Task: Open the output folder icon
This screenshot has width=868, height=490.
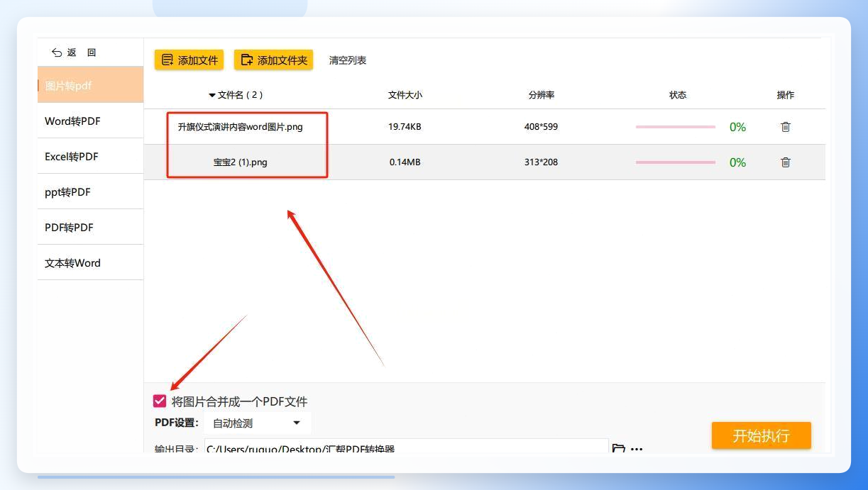Action: [618, 449]
